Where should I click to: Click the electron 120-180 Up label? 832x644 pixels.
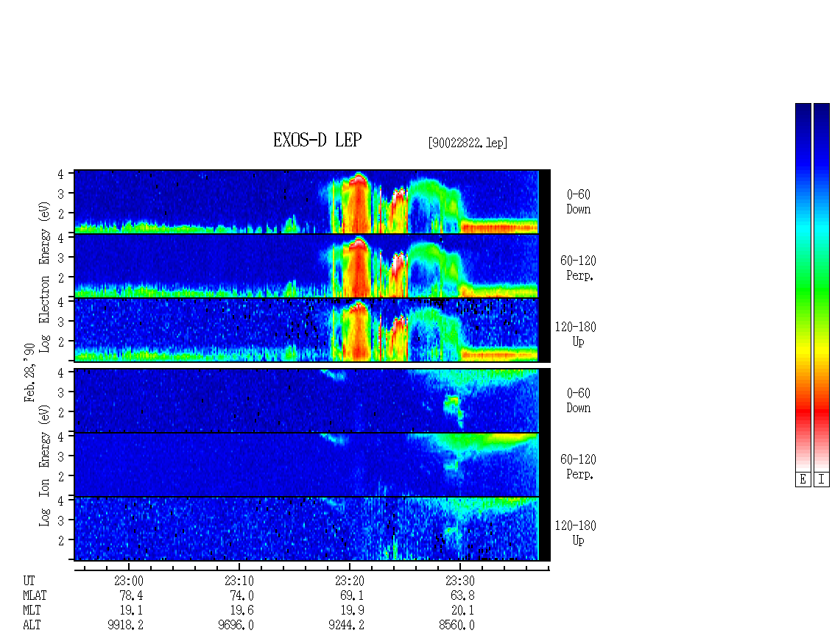tap(576, 334)
